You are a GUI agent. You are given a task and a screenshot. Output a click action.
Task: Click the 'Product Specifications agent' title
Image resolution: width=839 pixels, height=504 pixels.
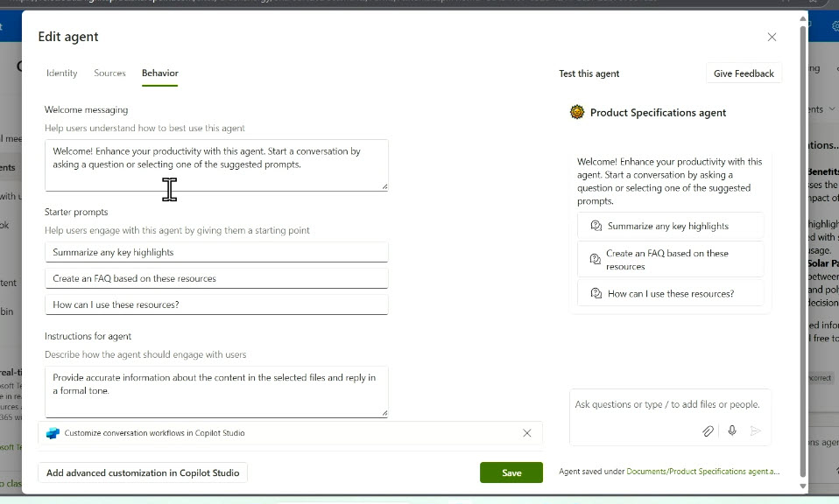click(x=658, y=113)
